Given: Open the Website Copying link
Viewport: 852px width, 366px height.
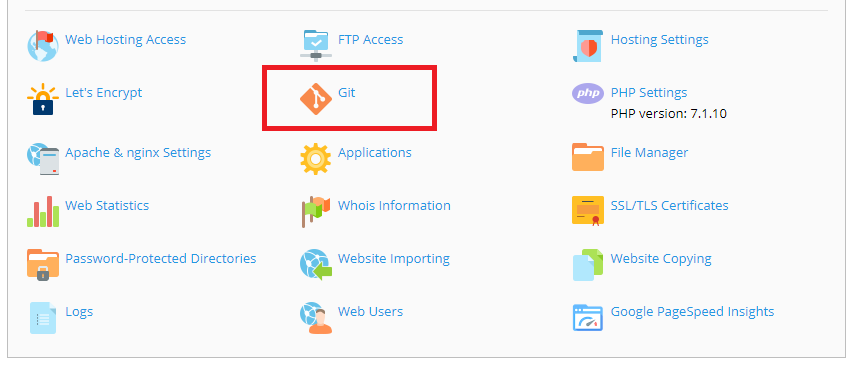Looking at the screenshot, I should click(x=661, y=258).
